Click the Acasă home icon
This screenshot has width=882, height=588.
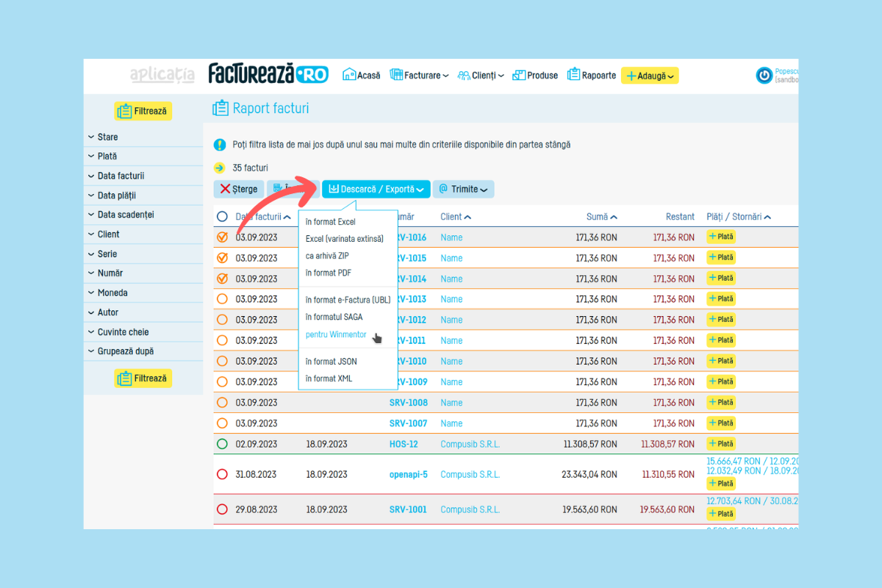click(350, 75)
